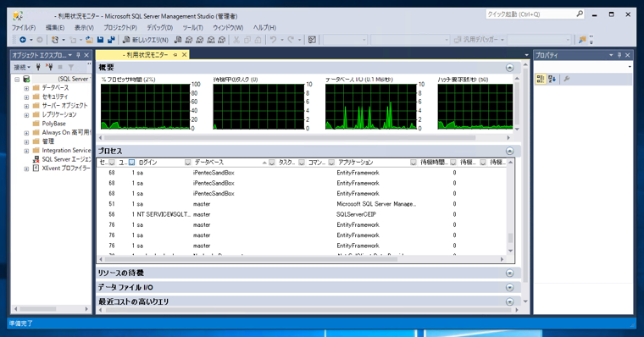Open the ヘルプ(H) menu
Viewport: 644px width, 337px height.
click(264, 27)
